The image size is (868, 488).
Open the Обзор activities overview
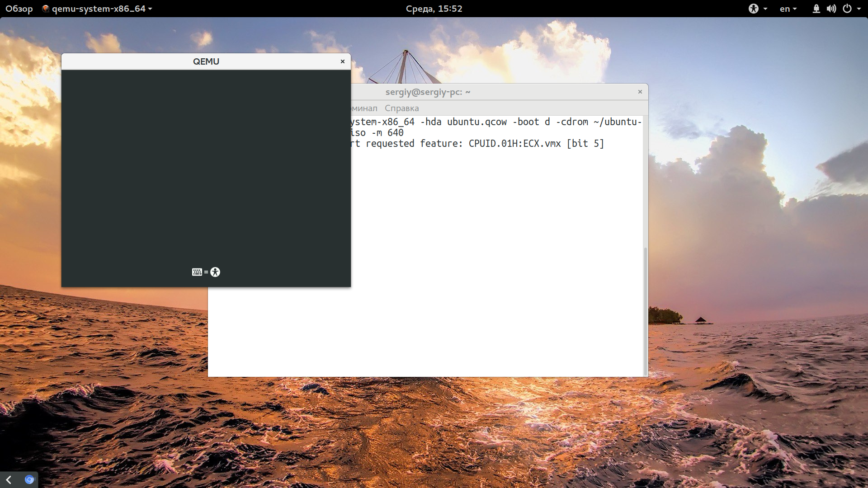19,9
